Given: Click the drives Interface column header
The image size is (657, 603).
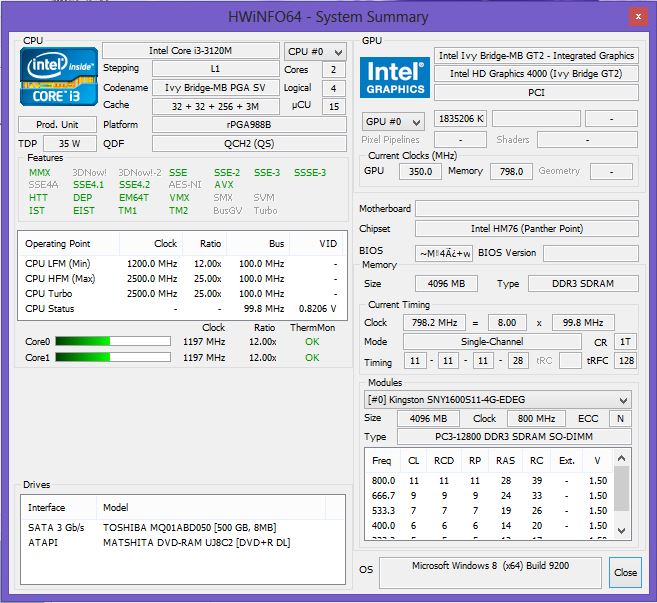Looking at the screenshot, I should click(59, 507).
